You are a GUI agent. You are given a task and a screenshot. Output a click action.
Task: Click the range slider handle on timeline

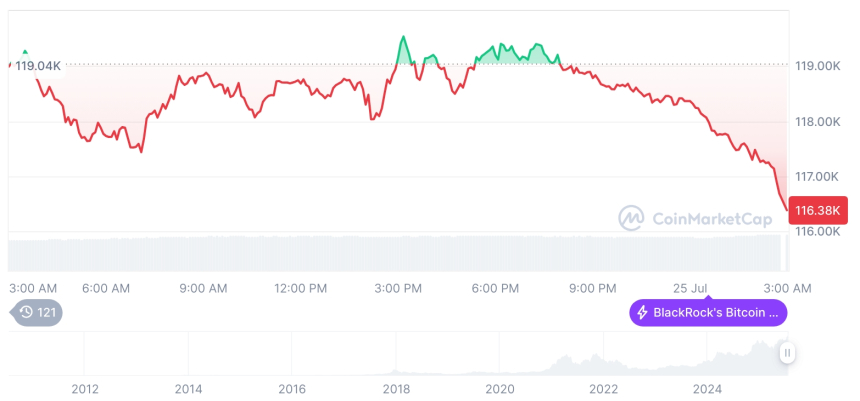pyautogui.click(x=788, y=352)
